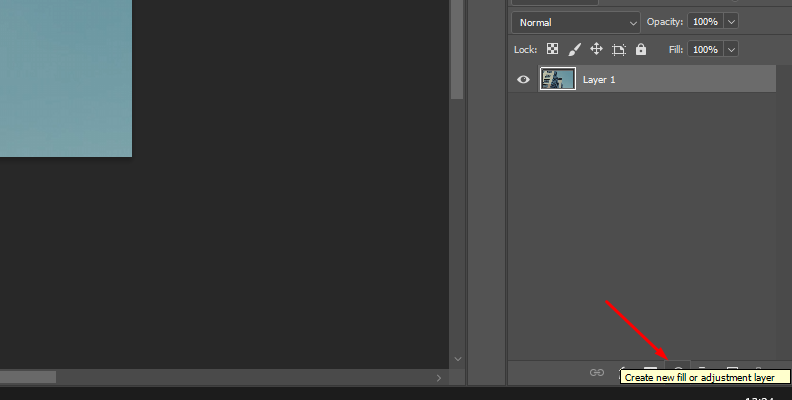Click prevent artboard auto-nesting lock icon

[618, 49]
